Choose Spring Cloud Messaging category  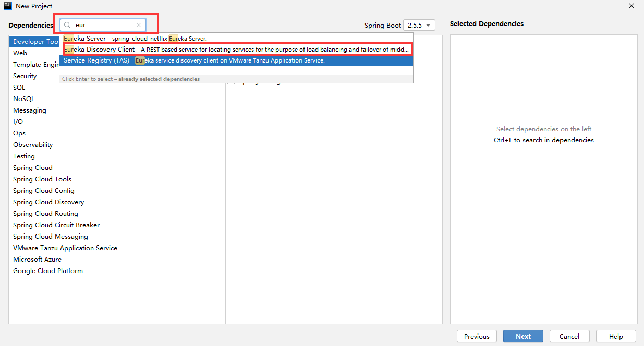pos(117,237)
